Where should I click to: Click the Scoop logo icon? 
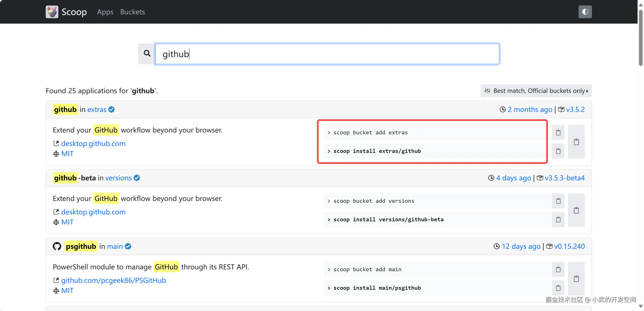click(x=52, y=12)
